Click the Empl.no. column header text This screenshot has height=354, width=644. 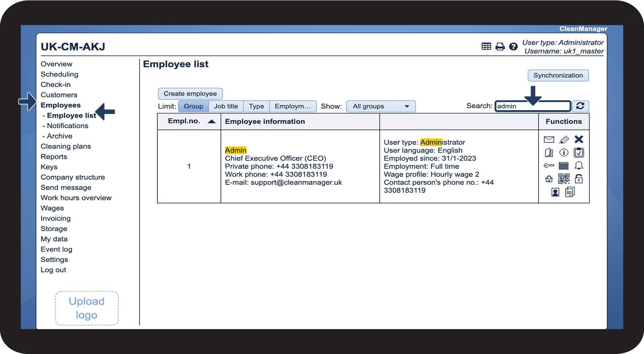pyautogui.click(x=184, y=121)
